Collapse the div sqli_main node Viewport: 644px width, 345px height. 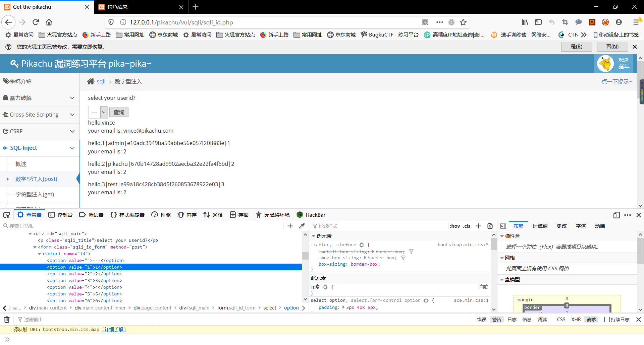(30, 234)
